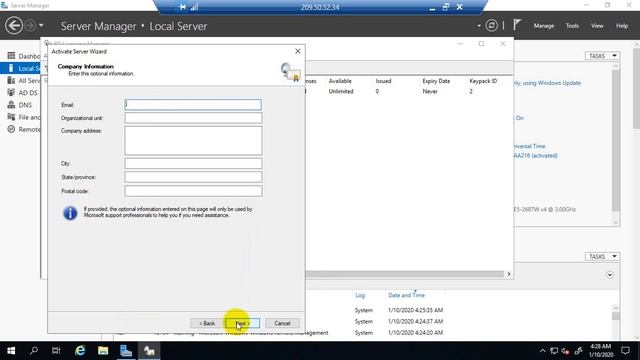640x360 pixels.
Task: Open taskbar search
Action: (x=34, y=351)
